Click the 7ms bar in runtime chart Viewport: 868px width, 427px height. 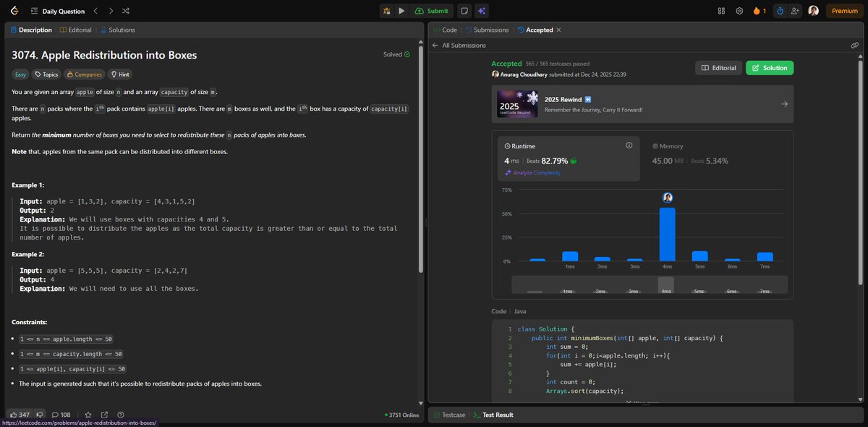765,257
